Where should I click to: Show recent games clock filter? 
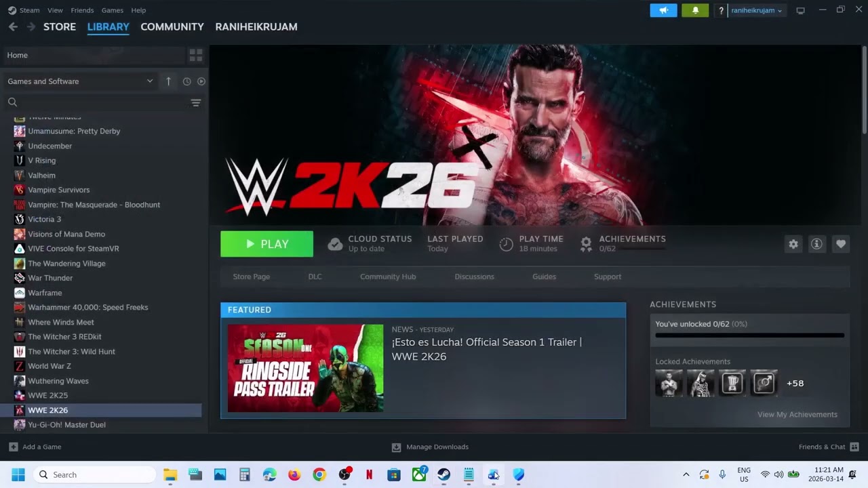pyautogui.click(x=186, y=81)
